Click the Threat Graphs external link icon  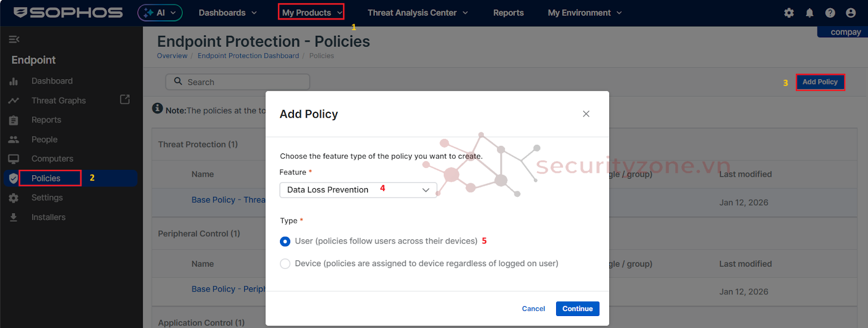[x=125, y=99]
